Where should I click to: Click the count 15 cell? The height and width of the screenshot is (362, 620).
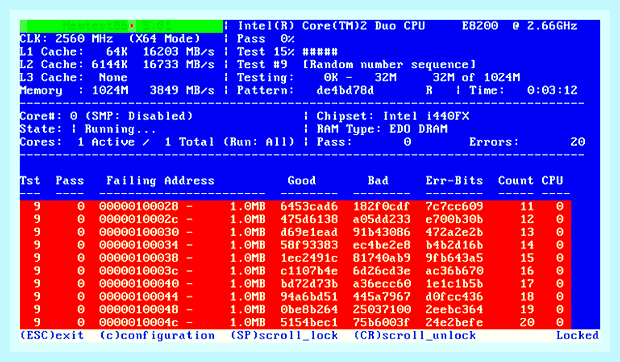527,258
